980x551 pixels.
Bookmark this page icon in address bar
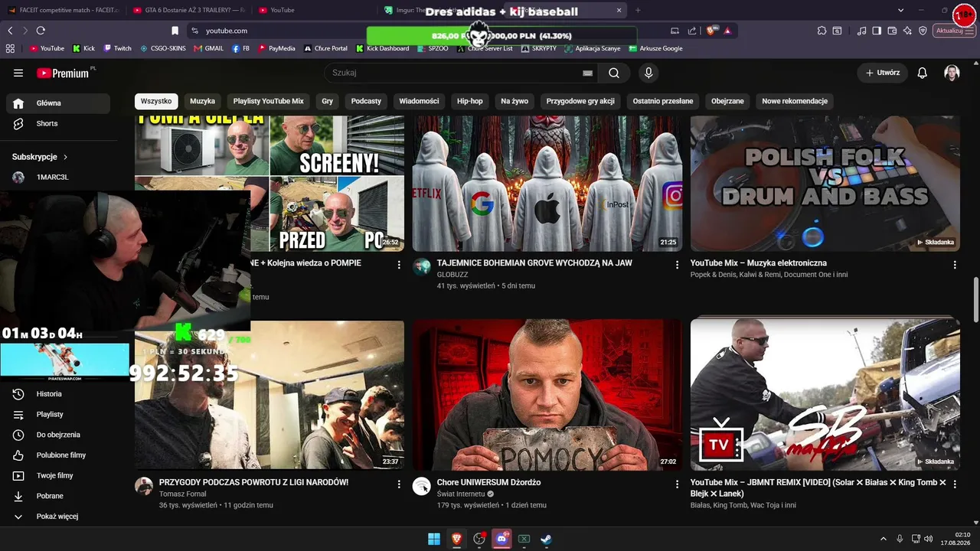[175, 31]
